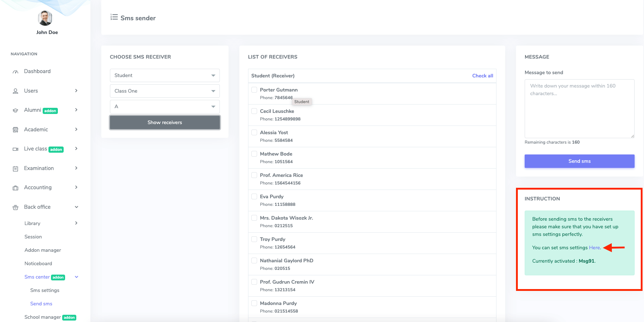Tick the Eva Purdy receiver checkbox
This screenshot has width=644, height=322.
[x=254, y=196]
